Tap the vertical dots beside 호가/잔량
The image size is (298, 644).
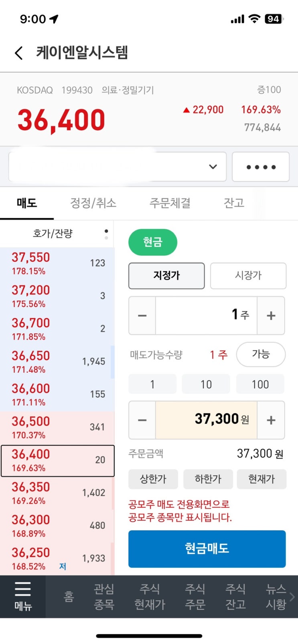pyautogui.click(x=106, y=234)
